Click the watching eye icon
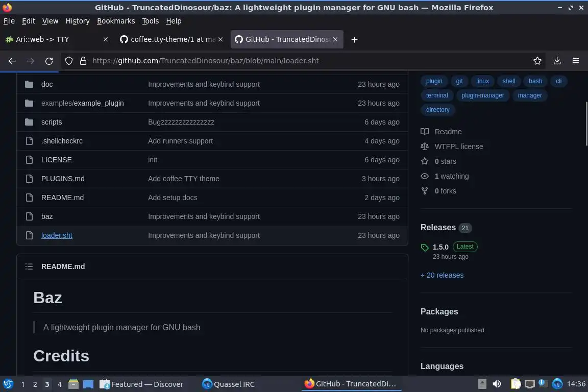The height and width of the screenshot is (392, 588). [x=425, y=176]
